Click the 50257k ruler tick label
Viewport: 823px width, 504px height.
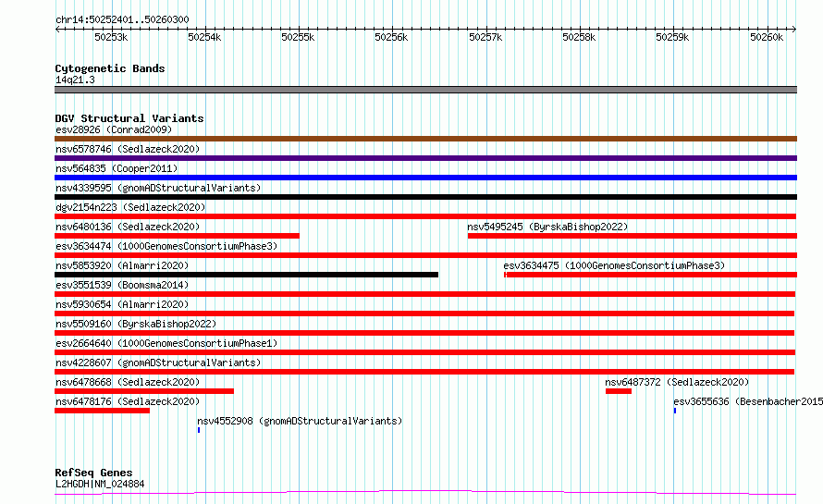pos(485,37)
